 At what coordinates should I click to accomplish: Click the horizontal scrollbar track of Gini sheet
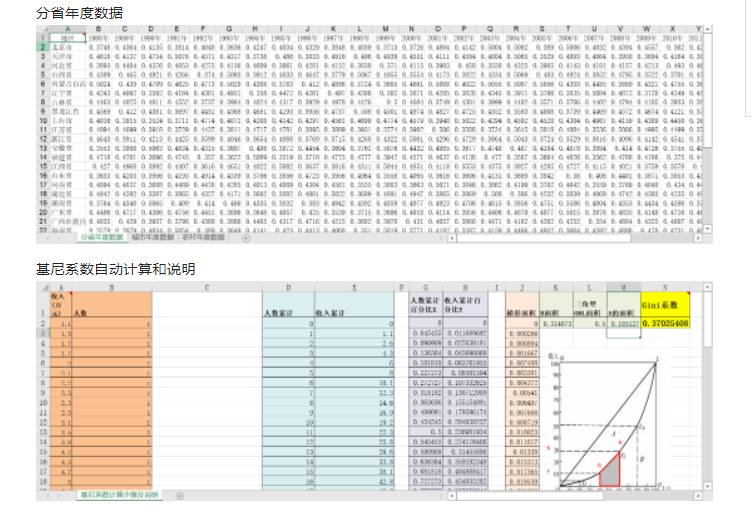575,496
